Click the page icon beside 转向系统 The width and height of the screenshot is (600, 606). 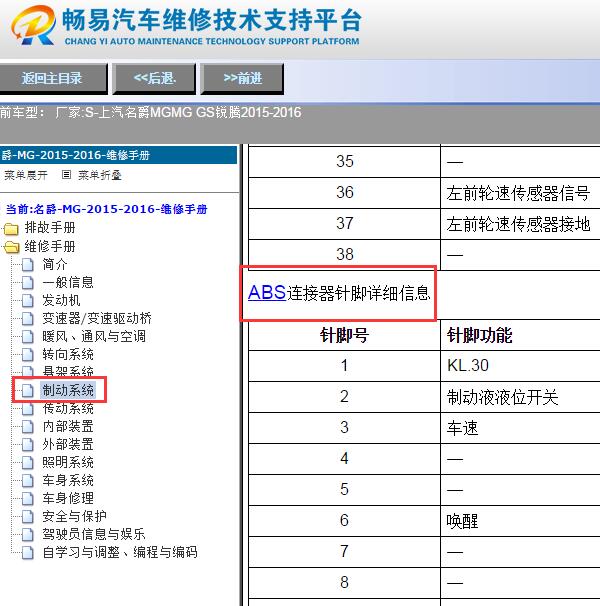click(x=27, y=354)
